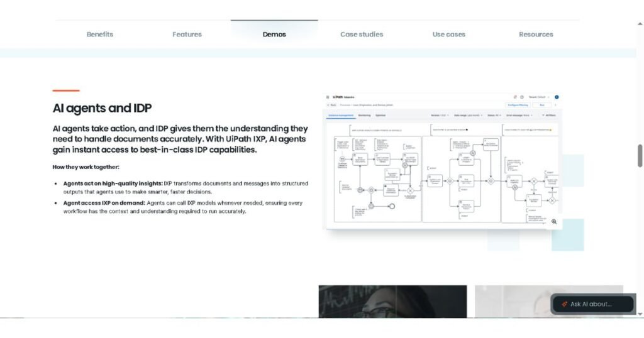Go to the Case studies tab

362,35
